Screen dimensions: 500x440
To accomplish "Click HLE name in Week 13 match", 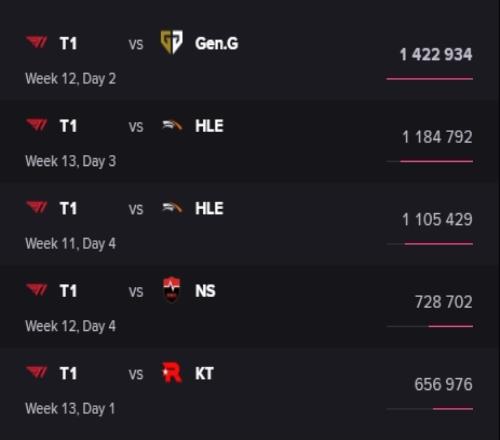I will pyautogui.click(x=209, y=126).
